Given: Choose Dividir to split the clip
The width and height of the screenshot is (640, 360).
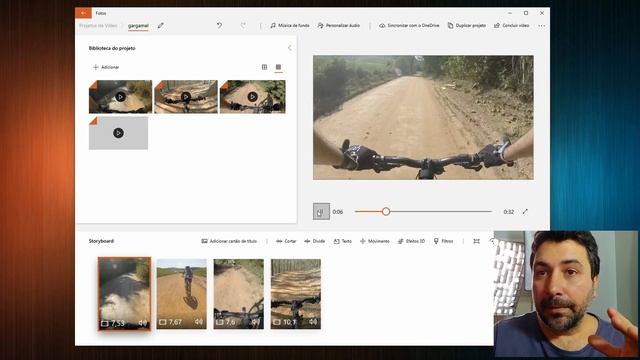Looking at the screenshot, I should point(314,241).
